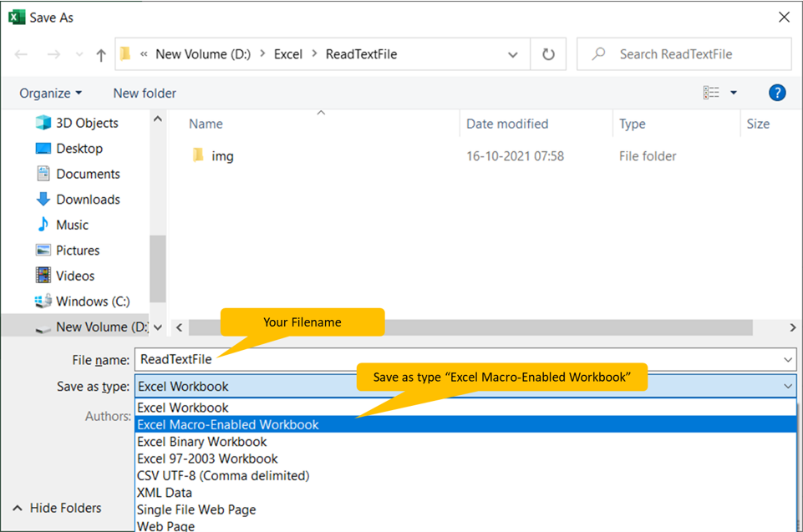Choose CSV UTF-8 (Comma delimited) type
The width and height of the screenshot is (803, 532).
pyautogui.click(x=465, y=476)
